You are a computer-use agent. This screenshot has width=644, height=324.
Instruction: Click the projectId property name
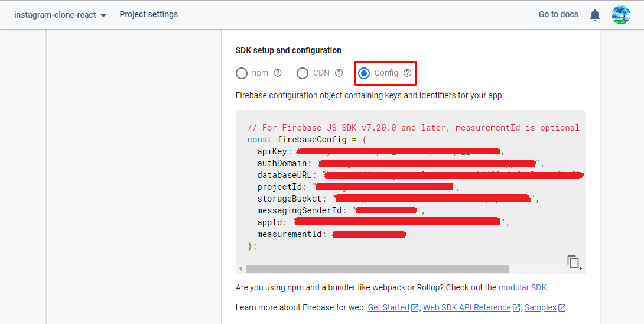click(279, 187)
